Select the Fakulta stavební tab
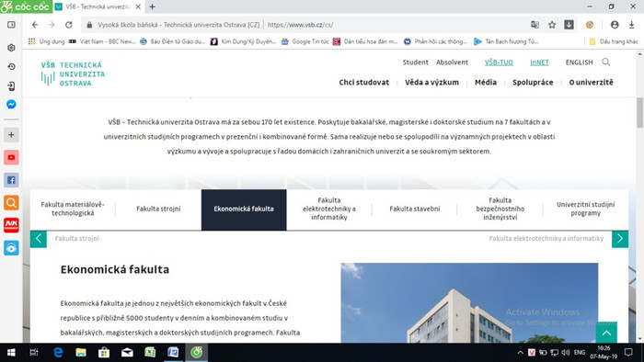Screen dimensions: 644x362 coord(414,209)
